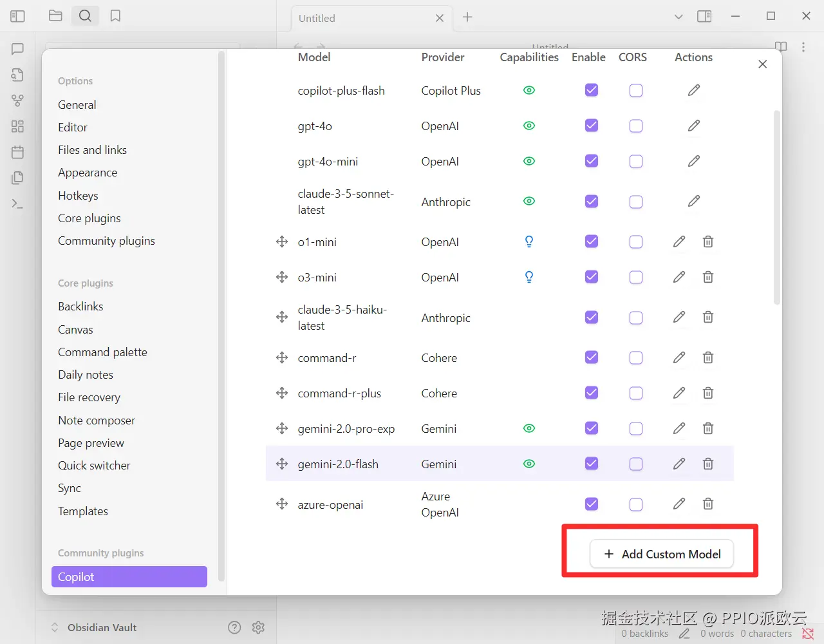Image resolution: width=824 pixels, height=644 pixels.
Task: Click the drag handle for azure-openai
Action: tap(282, 504)
